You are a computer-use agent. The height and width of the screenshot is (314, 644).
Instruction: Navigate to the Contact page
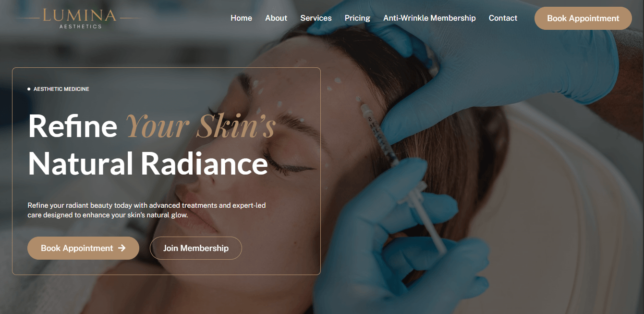tap(503, 18)
